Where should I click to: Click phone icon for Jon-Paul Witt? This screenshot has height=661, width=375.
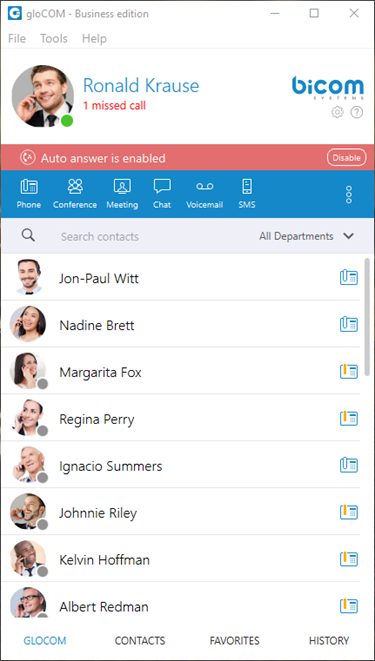click(x=349, y=278)
